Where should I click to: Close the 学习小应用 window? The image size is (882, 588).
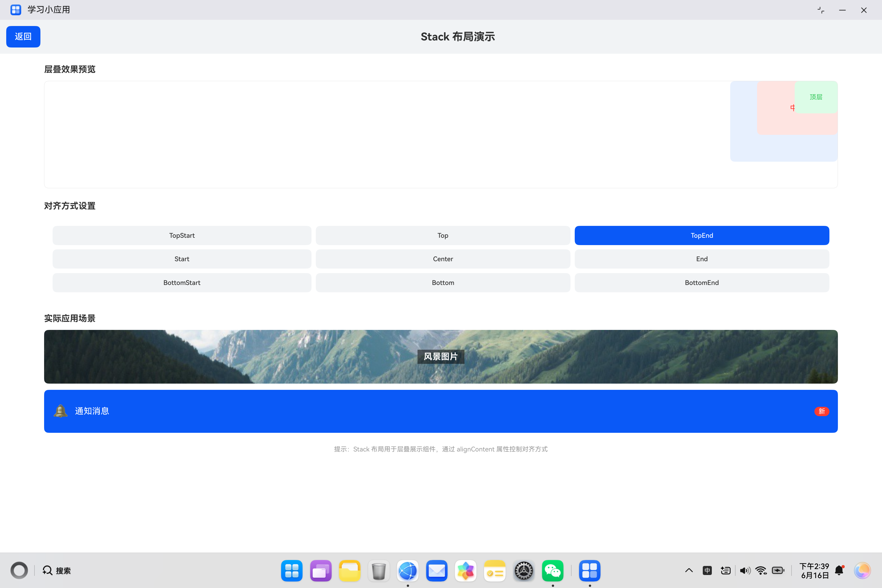(864, 10)
